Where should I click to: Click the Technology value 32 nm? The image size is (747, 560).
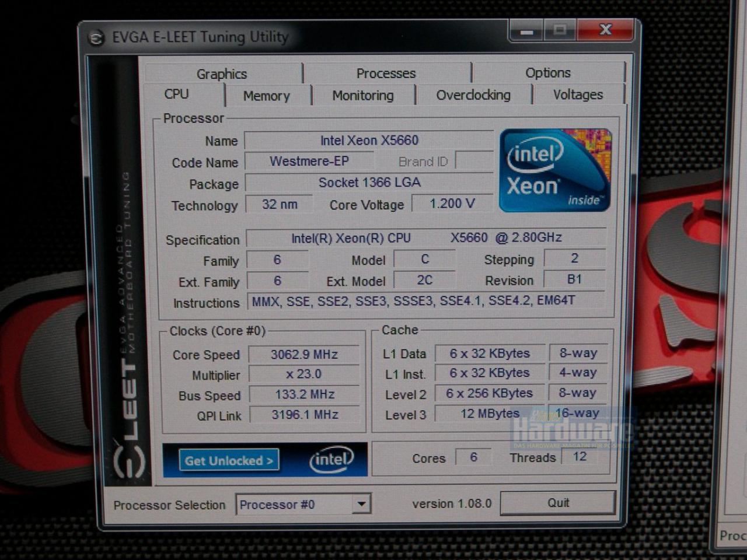(280, 204)
